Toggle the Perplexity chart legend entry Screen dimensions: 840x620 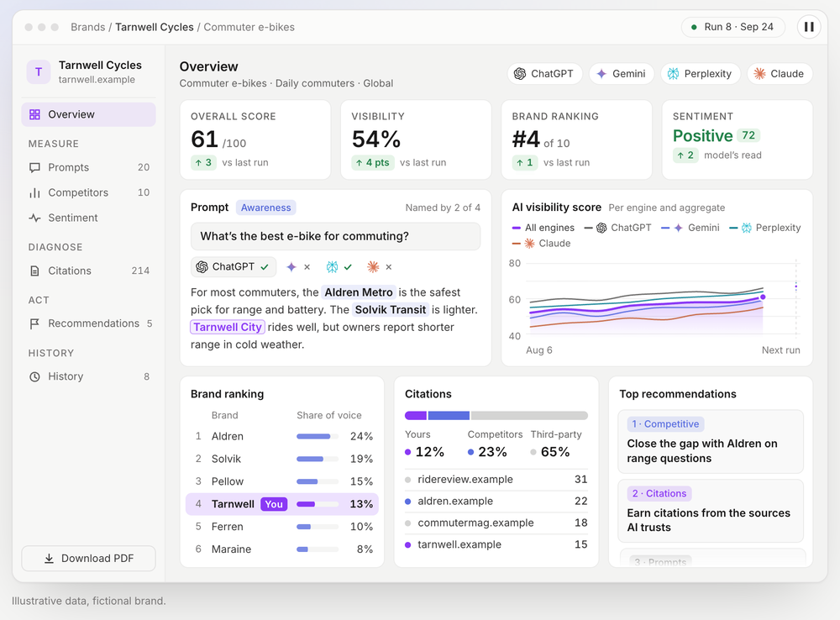765,228
